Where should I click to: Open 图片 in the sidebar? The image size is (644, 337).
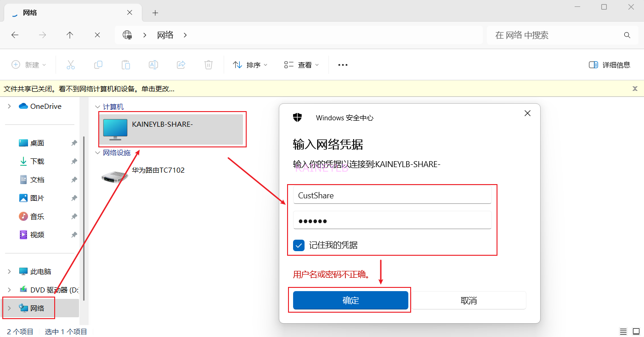tap(37, 198)
